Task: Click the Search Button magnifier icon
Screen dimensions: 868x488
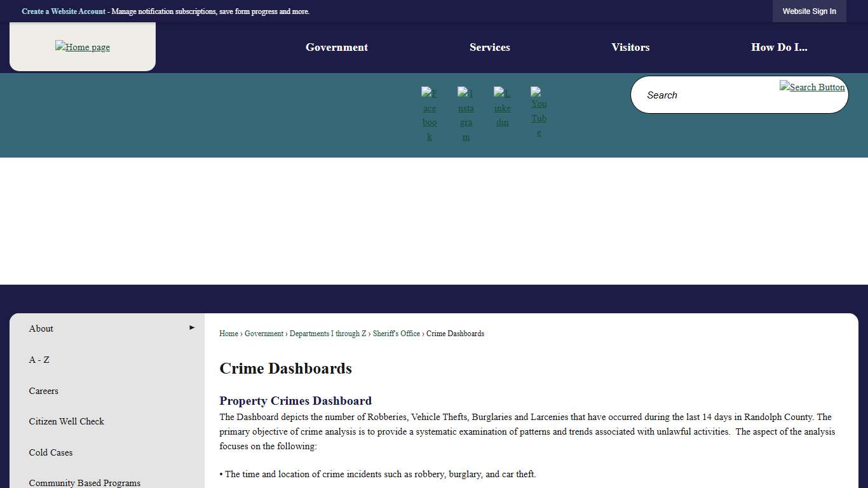Action: point(812,87)
